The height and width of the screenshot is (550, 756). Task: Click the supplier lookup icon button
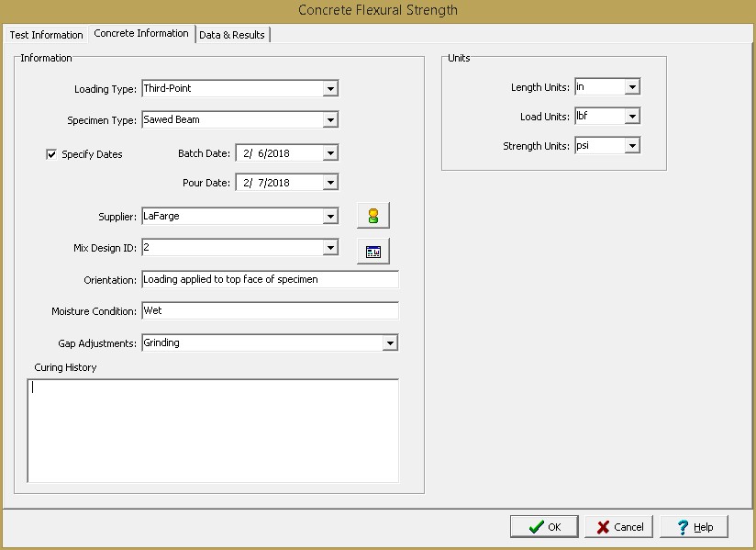[372, 216]
